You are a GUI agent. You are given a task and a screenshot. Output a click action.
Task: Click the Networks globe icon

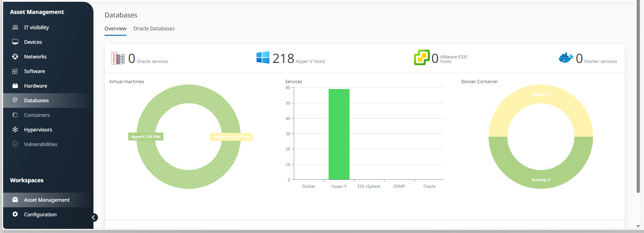(15, 57)
